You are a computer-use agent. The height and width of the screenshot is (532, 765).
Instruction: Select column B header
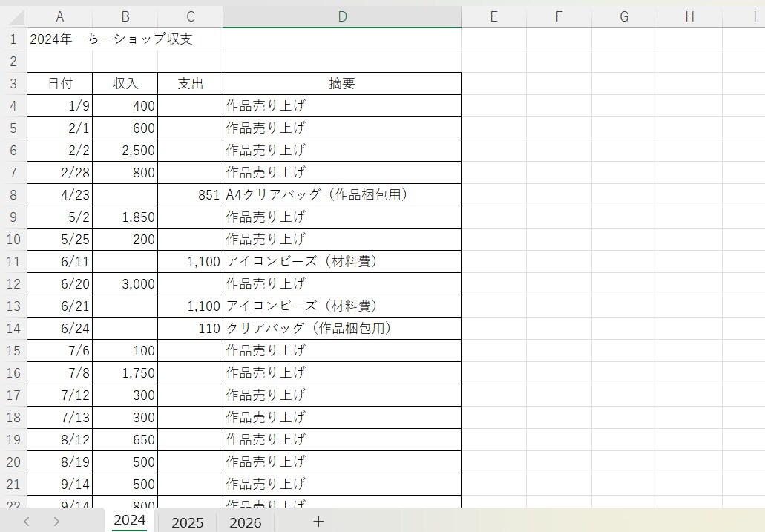[125, 16]
